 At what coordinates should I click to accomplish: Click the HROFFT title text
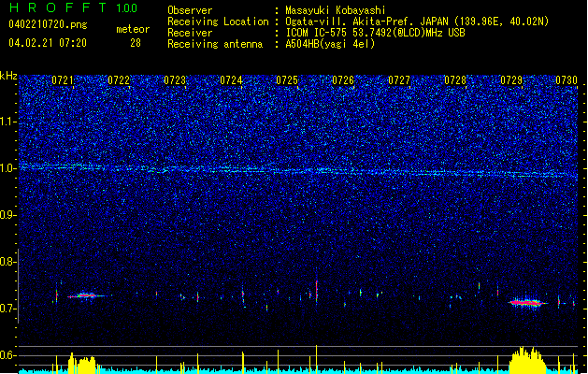[58, 7]
